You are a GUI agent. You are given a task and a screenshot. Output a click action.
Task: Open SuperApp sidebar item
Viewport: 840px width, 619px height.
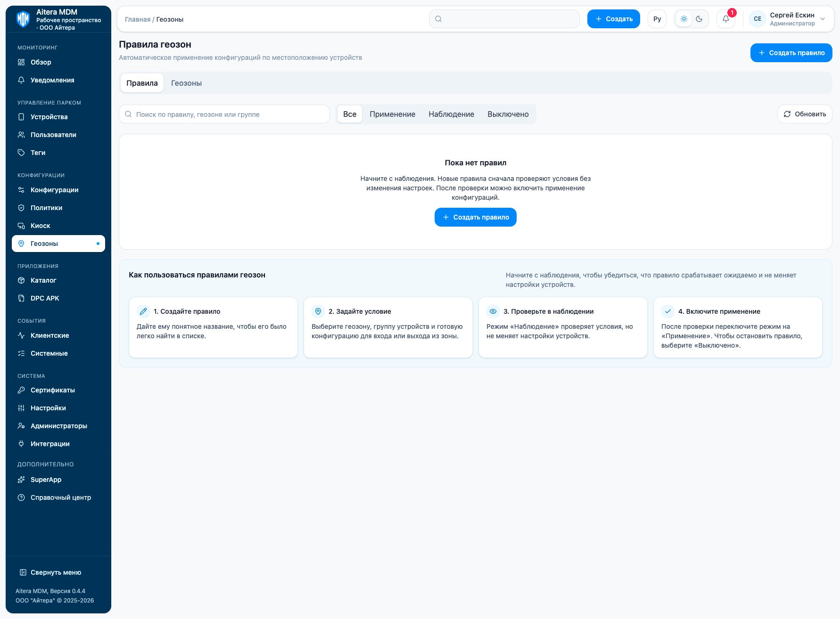pyautogui.click(x=58, y=480)
